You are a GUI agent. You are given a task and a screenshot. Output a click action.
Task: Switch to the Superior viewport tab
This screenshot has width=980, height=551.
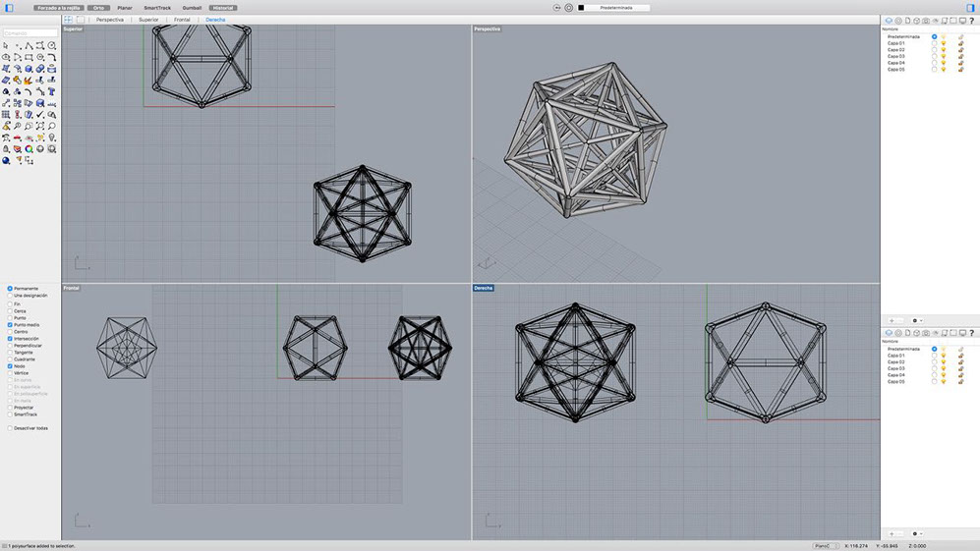[x=148, y=20]
